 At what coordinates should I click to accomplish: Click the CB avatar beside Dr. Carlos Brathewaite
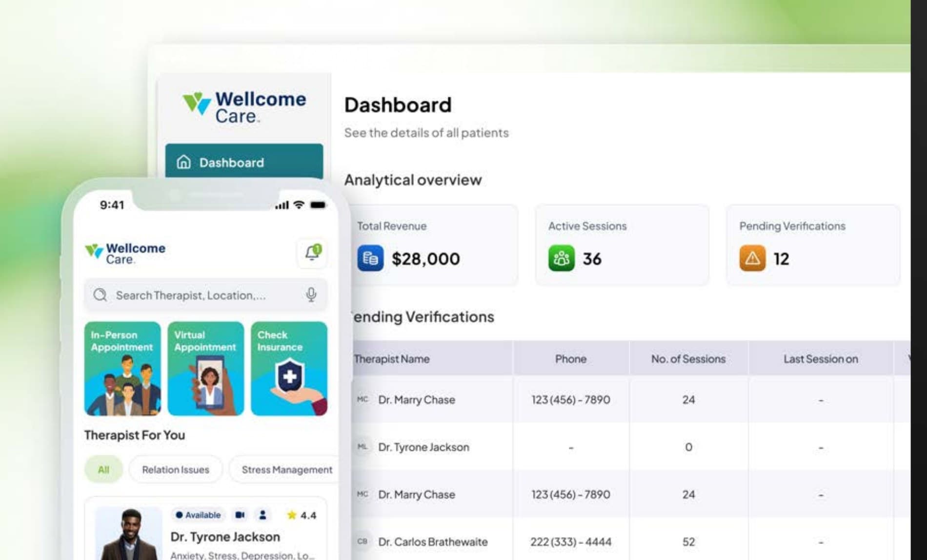(x=362, y=541)
